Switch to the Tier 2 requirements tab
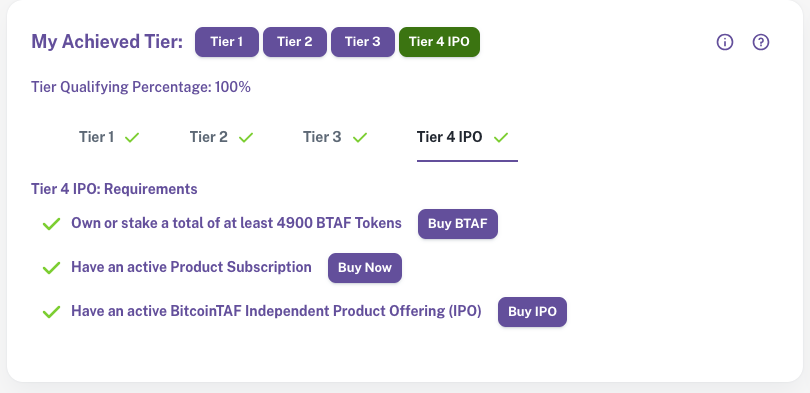This screenshot has height=393, width=810. tap(222, 137)
